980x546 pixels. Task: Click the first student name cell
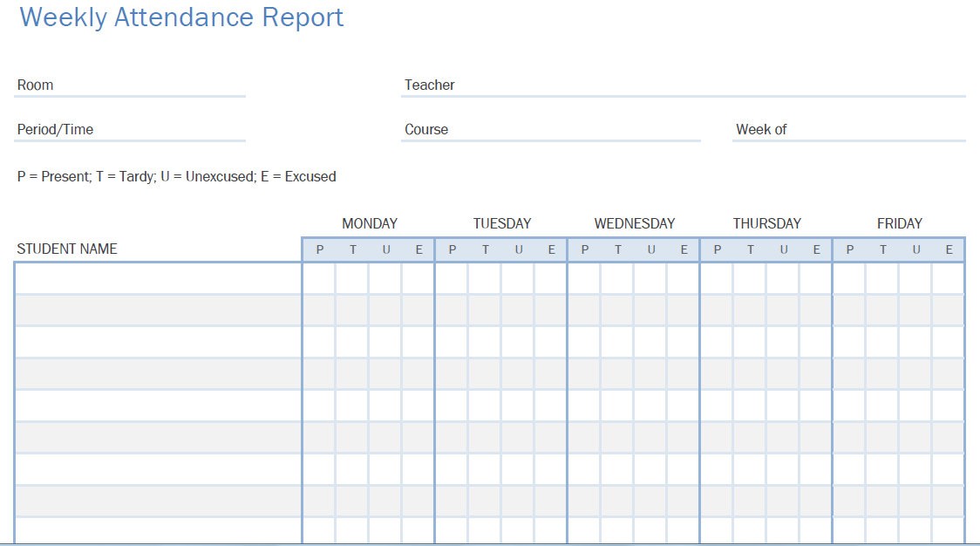pos(158,278)
